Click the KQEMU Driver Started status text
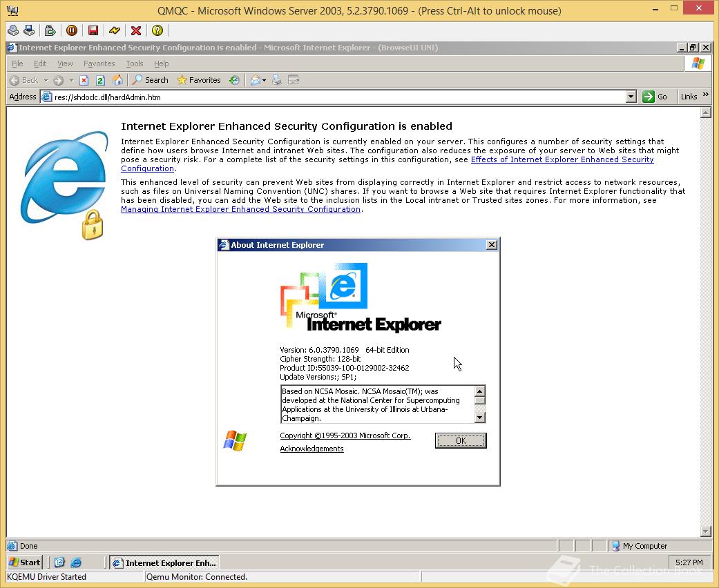The image size is (719, 588). 46,577
